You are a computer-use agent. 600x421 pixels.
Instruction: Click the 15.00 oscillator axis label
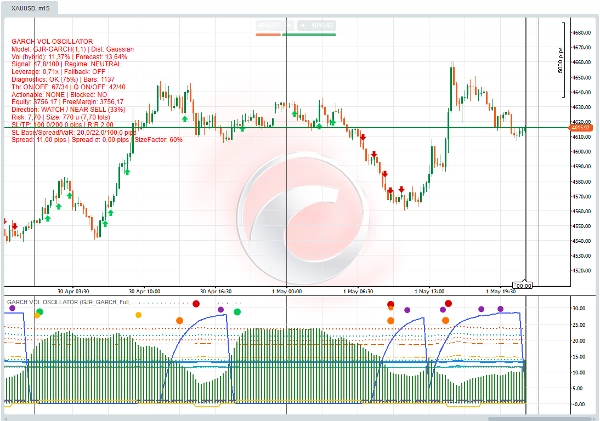point(579,357)
